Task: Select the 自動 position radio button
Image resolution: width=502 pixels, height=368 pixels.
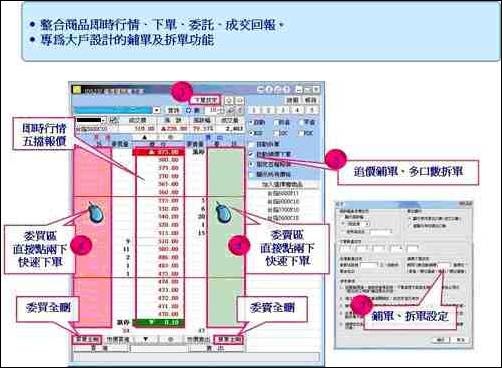Action: (252, 123)
